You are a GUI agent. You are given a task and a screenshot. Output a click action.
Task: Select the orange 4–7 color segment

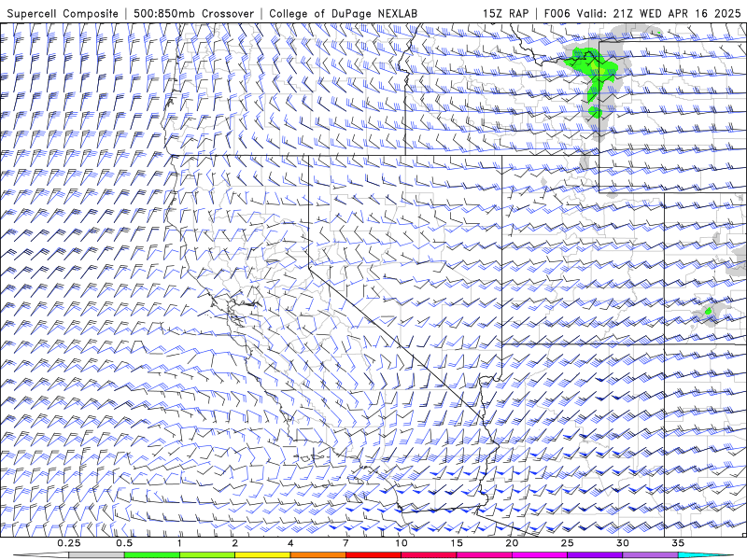coord(317,555)
